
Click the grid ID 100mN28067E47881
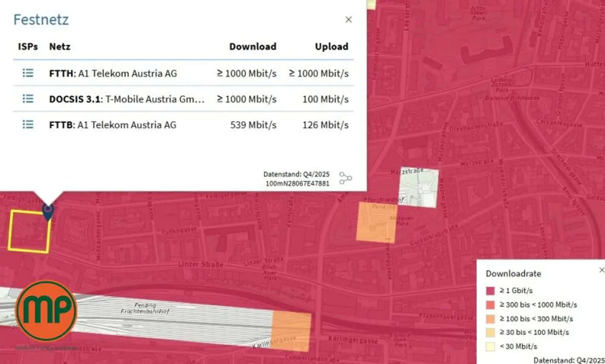tap(297, 183)
